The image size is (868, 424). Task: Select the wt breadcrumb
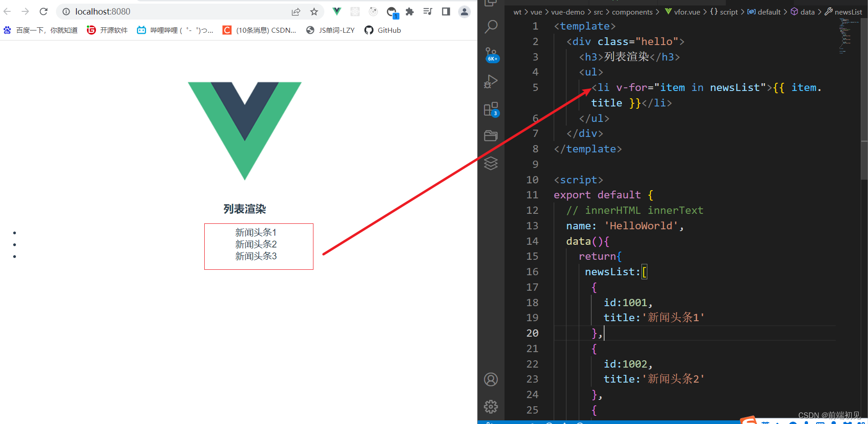coord(517,12)
